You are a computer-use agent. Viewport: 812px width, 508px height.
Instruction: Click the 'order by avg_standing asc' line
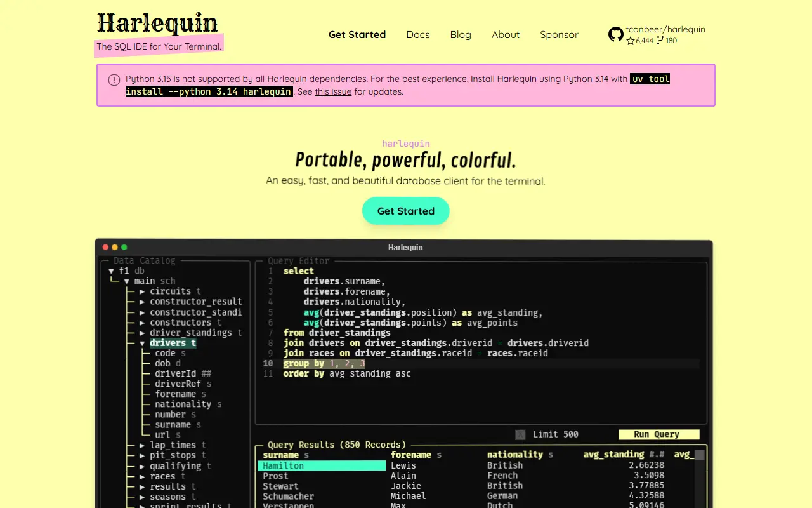click(x=347, y=373)
